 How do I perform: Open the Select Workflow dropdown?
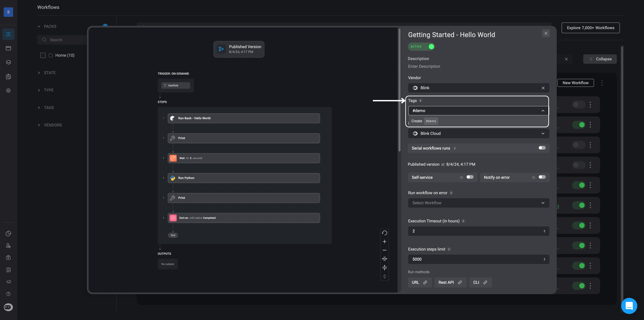[479, 203]
